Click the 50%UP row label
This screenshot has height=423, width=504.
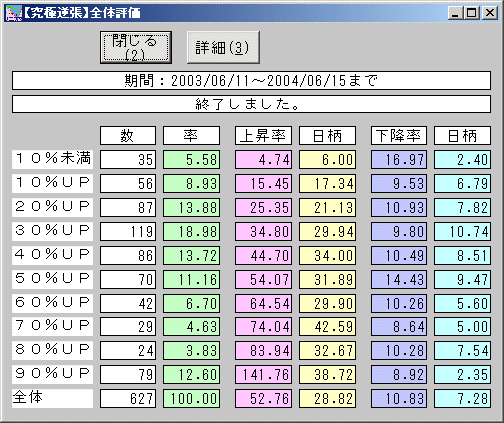pyautogui.click(x=52, y=279)
